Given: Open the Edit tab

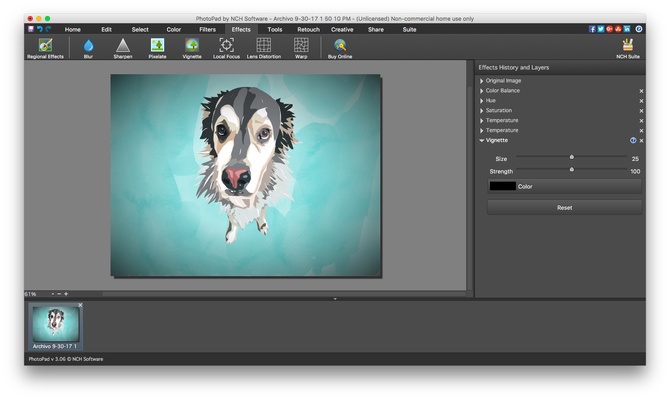Looking at the screenshot, I should (106, 29).
